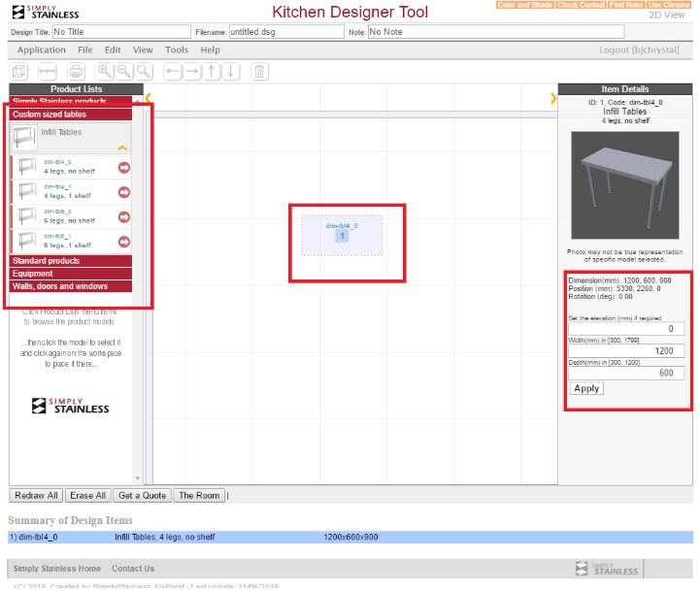Viewport: 700px width, 590px height.
Task: Move item right with arrow icon
Action: 192,72
